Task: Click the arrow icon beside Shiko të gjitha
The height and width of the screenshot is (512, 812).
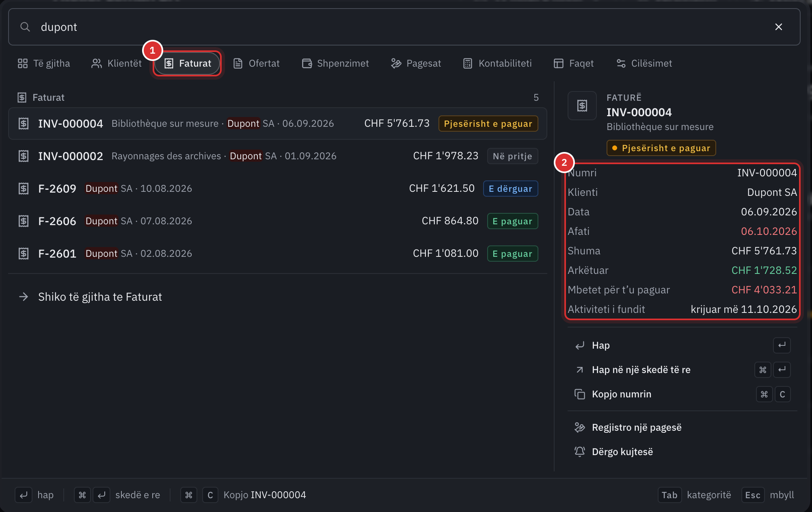Action: (24, 297)
